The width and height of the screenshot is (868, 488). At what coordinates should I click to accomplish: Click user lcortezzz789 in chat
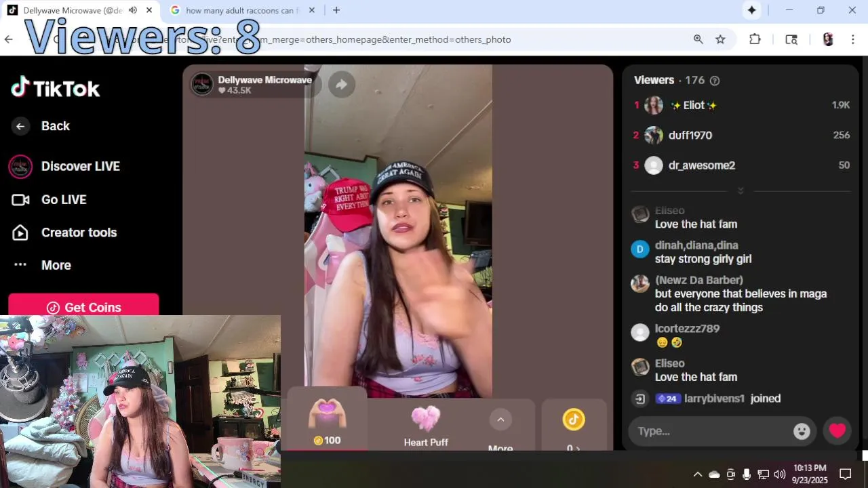(x=687, y=329)
